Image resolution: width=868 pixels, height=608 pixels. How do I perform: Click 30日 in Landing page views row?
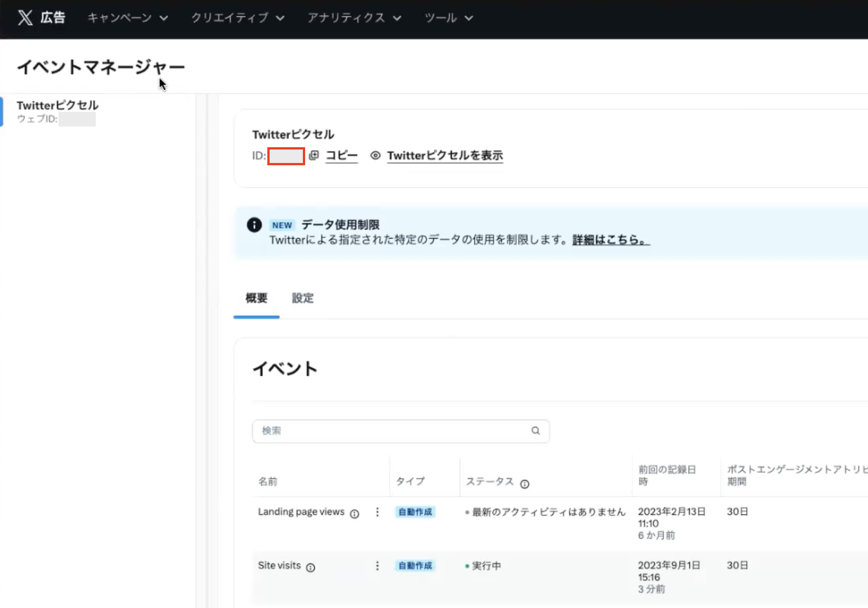point(738,512)
